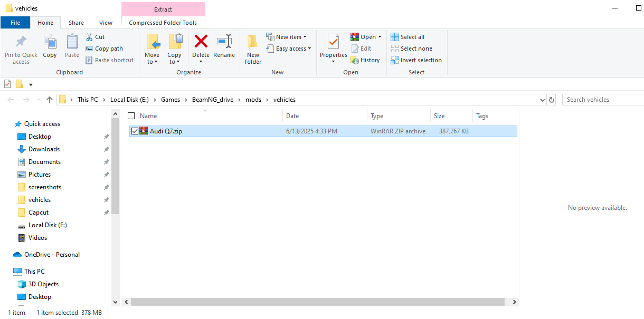Click Local Disk (E:) breadcrumb
The width and height of the screenshot is (644, 319).
coord(129,100)
